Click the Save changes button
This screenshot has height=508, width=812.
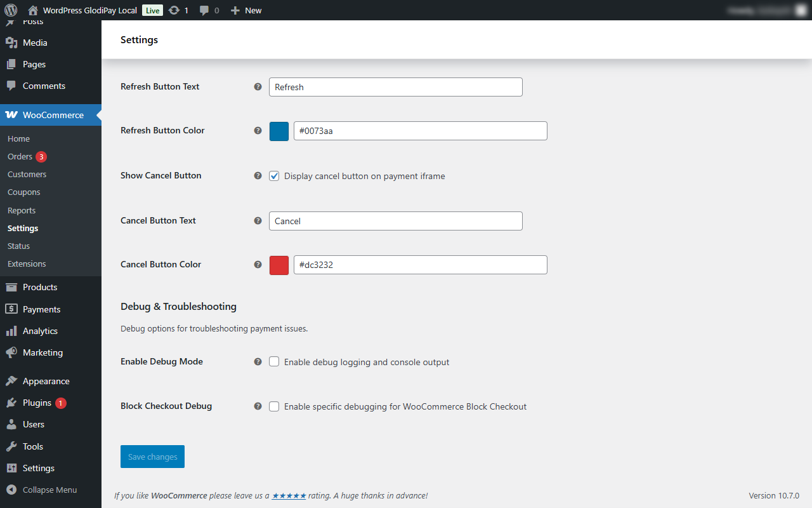[x=152, y=457]
